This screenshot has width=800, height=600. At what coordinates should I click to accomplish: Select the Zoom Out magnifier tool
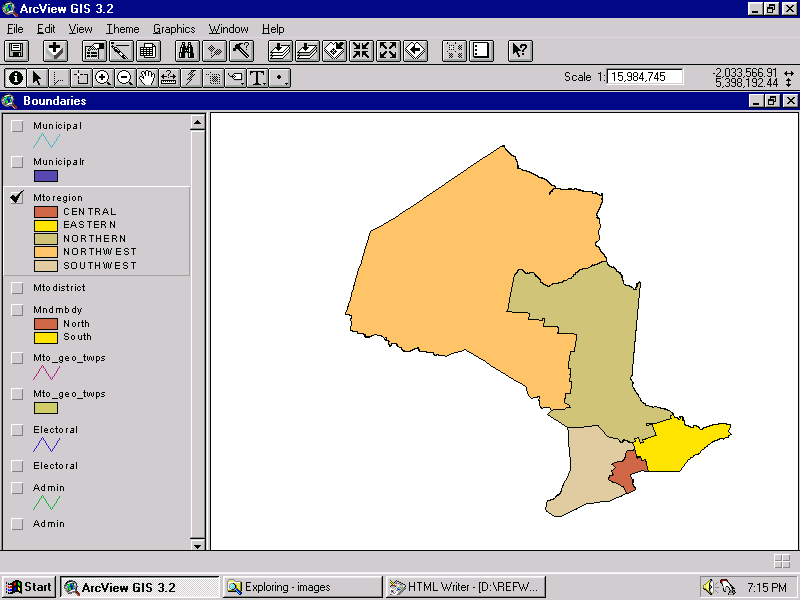(x=125, y=78)
